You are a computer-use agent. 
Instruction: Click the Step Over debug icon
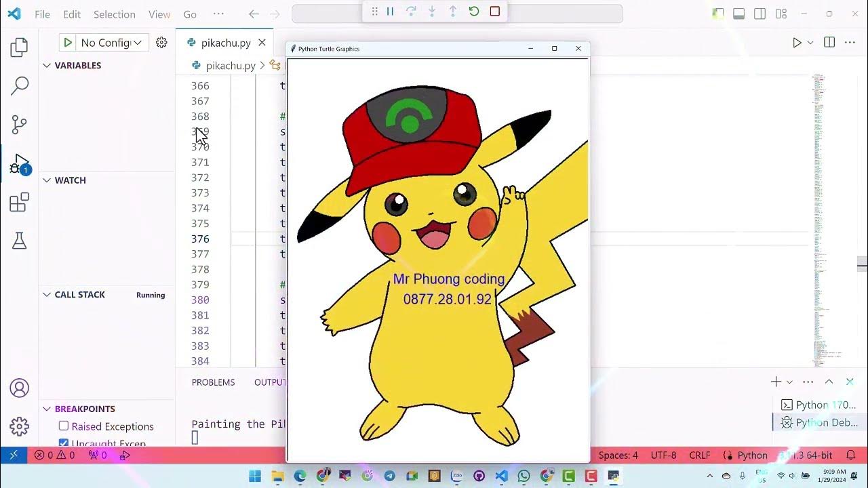click(411, 11)
